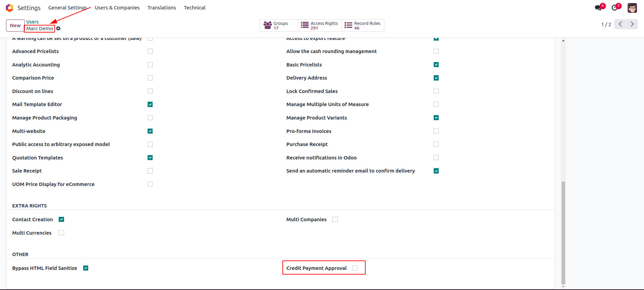Enable the Credit Payment Approval checkbox
Viewport: 644px width, 290px height.
(355, 268)
